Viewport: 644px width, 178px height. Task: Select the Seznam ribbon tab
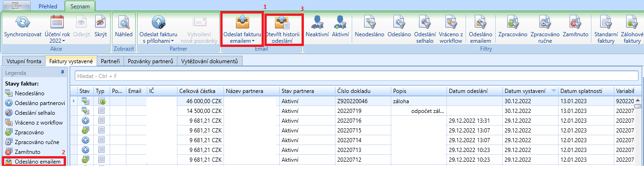coord(79,7)
